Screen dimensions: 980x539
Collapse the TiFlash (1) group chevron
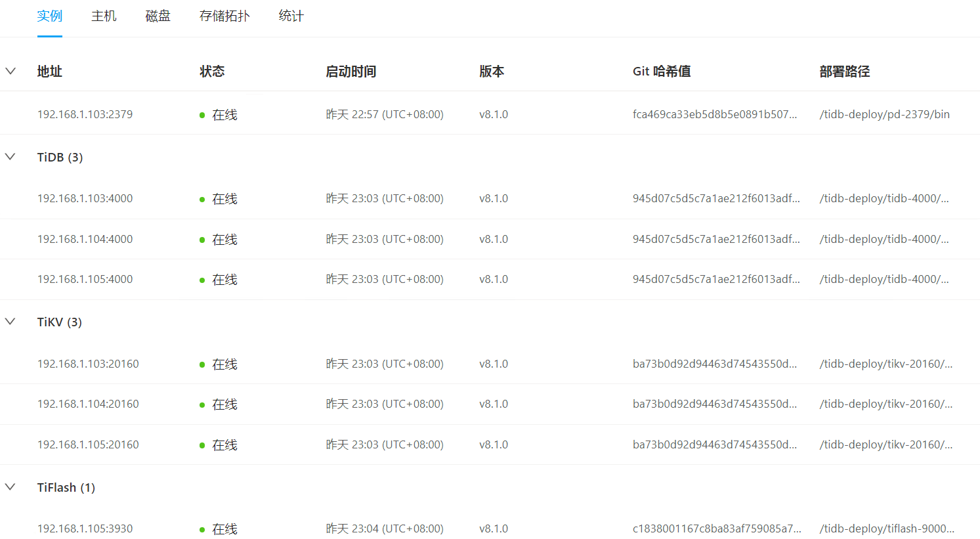click(11, 487)
